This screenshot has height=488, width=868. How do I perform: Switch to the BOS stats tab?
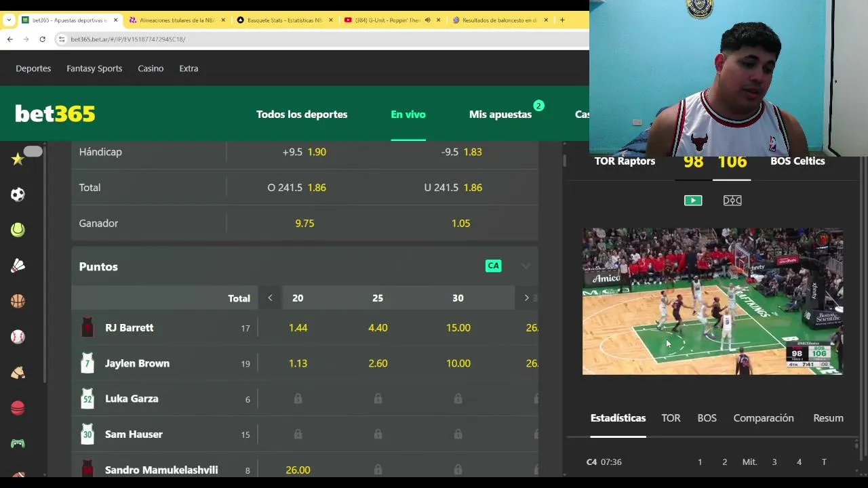click(x=707, y=418)
